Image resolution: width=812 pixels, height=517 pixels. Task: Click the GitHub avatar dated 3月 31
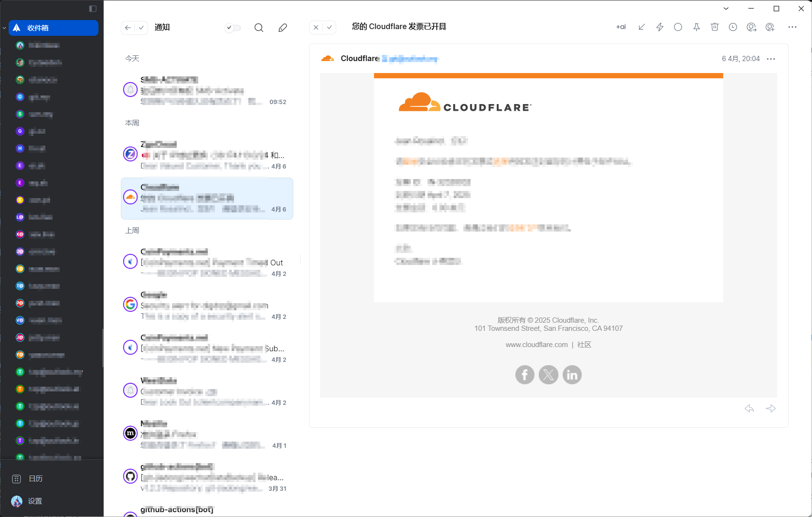pyautogui.click(x=130, y=476)
